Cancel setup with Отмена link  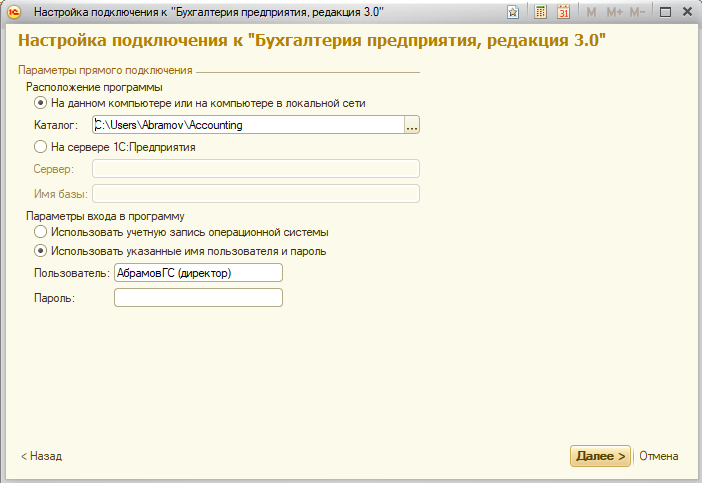coord(659,456)
